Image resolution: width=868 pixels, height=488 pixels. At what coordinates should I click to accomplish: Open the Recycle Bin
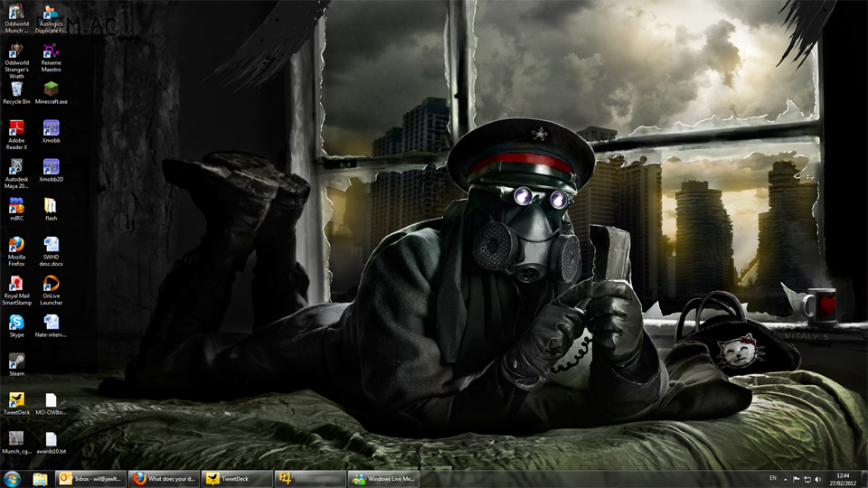tap(16, 90)
